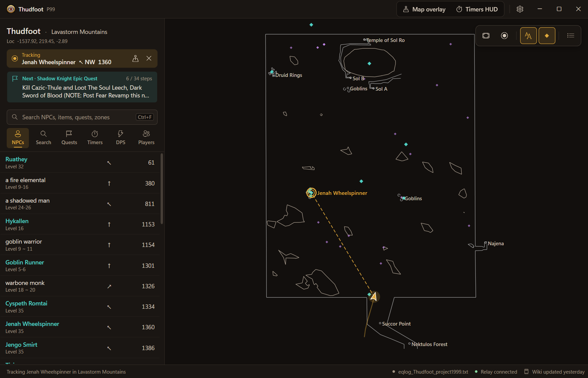
Task: Click the Nektulos Forest map label
Action: [429, 344]
